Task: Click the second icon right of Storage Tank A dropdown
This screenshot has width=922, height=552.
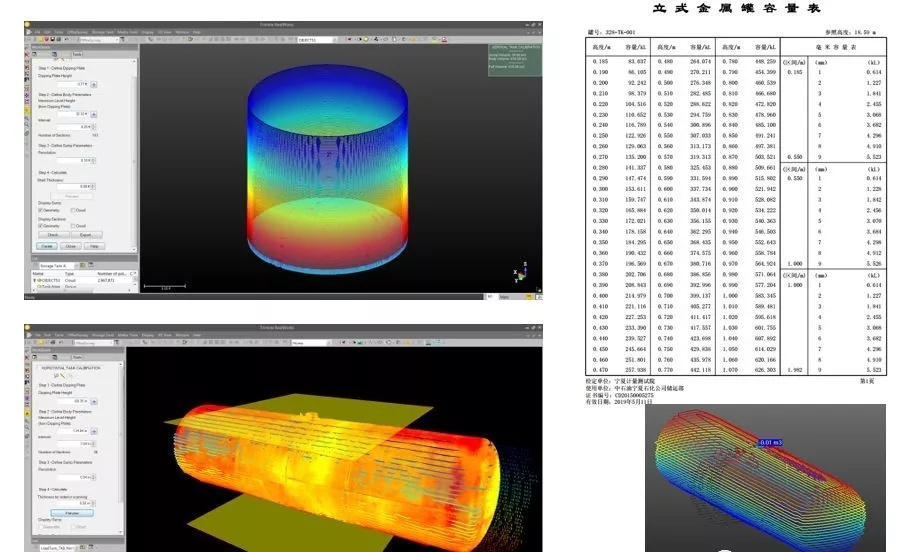Action: click(91, 265)
